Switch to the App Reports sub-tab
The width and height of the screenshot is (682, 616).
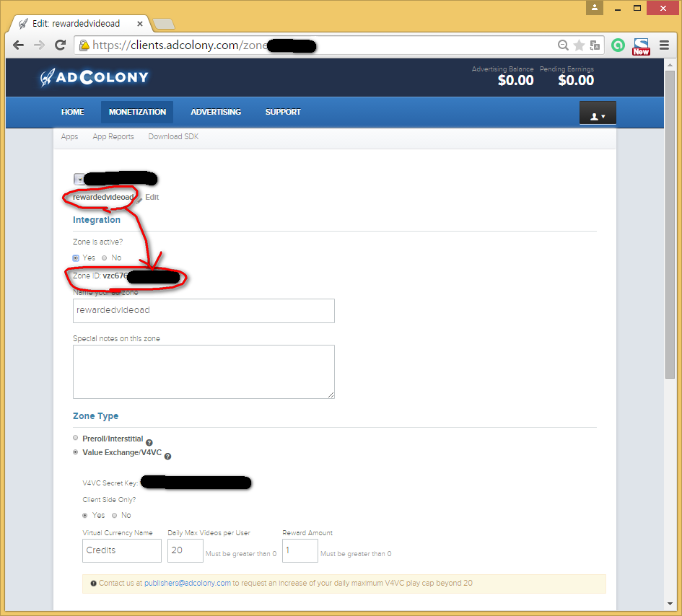point(113,136)
